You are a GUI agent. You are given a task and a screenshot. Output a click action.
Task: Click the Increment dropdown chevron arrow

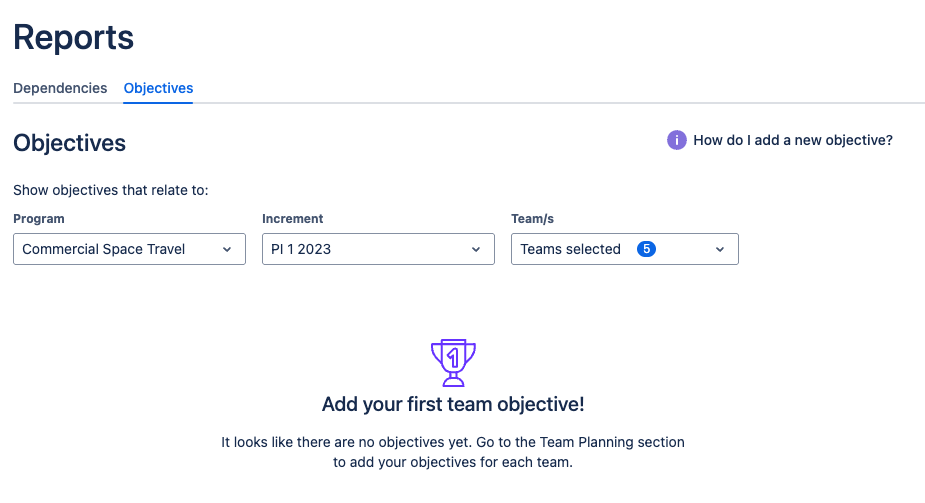(x=476, y=249)
